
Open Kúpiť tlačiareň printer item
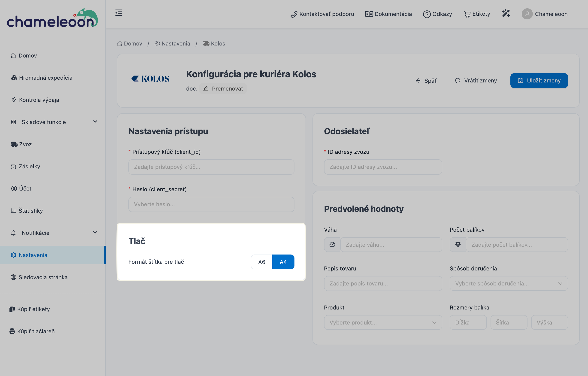pos(32,331)
